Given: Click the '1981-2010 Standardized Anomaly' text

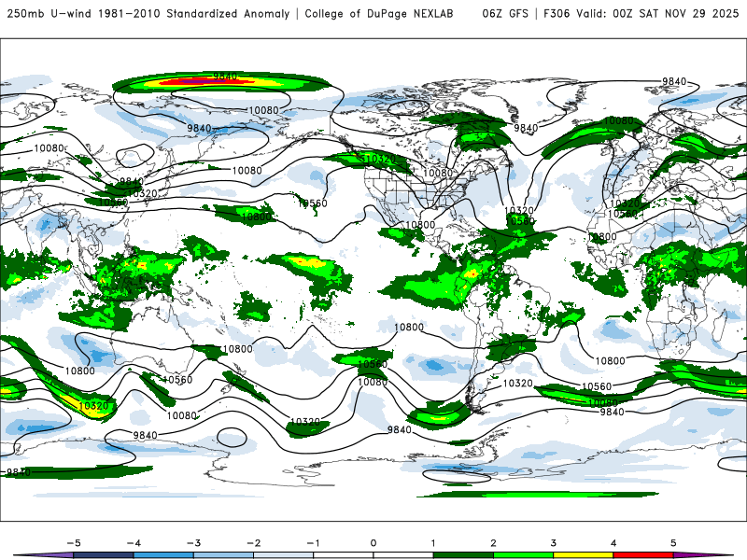Looking at the screenshot, I should coord(194,13).
